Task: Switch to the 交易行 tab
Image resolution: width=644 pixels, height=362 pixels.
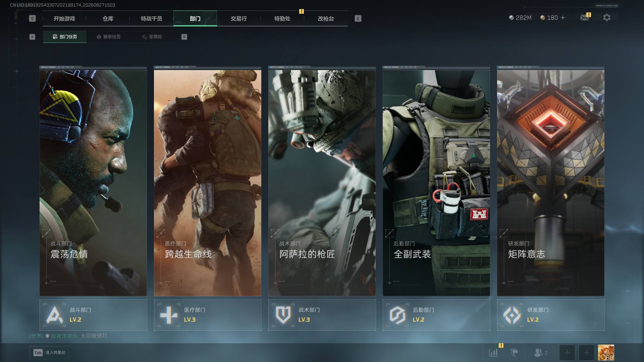Action: click(239, 18)
